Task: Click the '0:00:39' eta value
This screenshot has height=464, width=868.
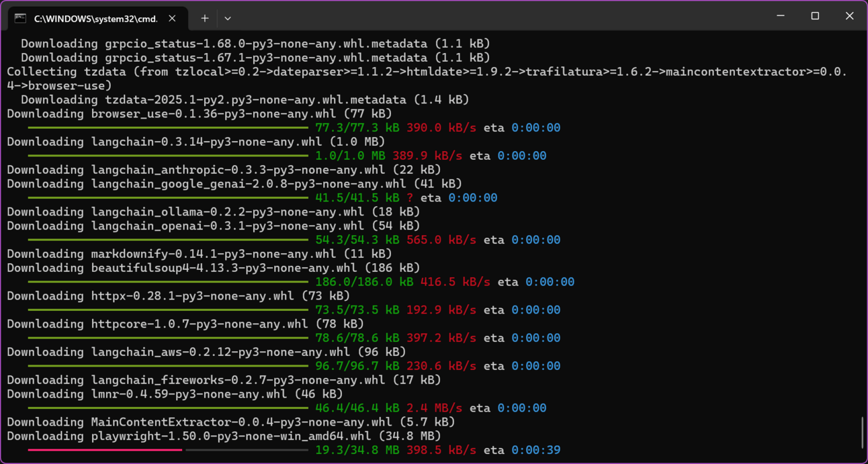Action: pos(536,450)
